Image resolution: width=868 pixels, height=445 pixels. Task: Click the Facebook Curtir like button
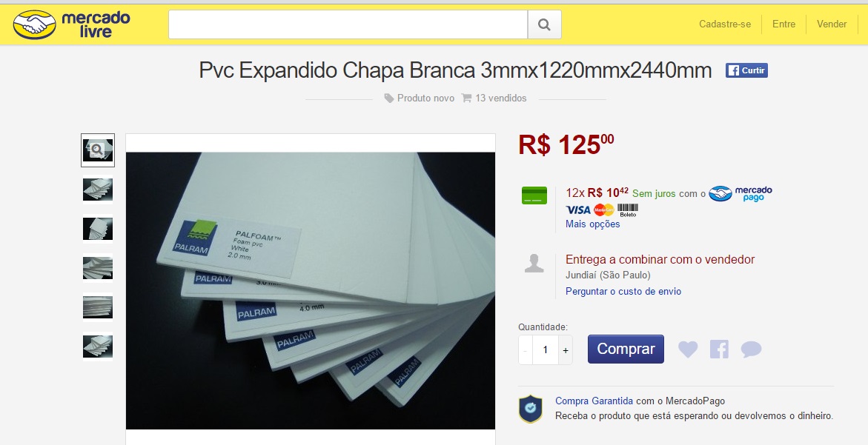click(x=746, y=70)
